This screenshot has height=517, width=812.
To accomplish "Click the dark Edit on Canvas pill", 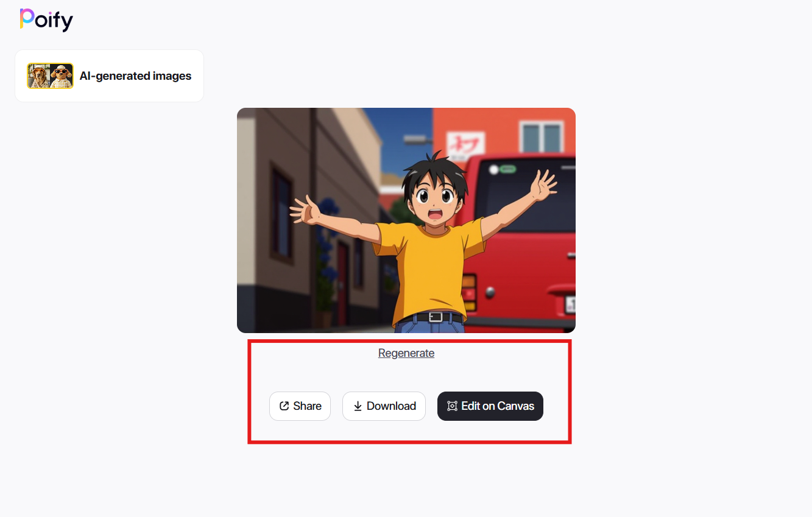I will tap(490, 406).
